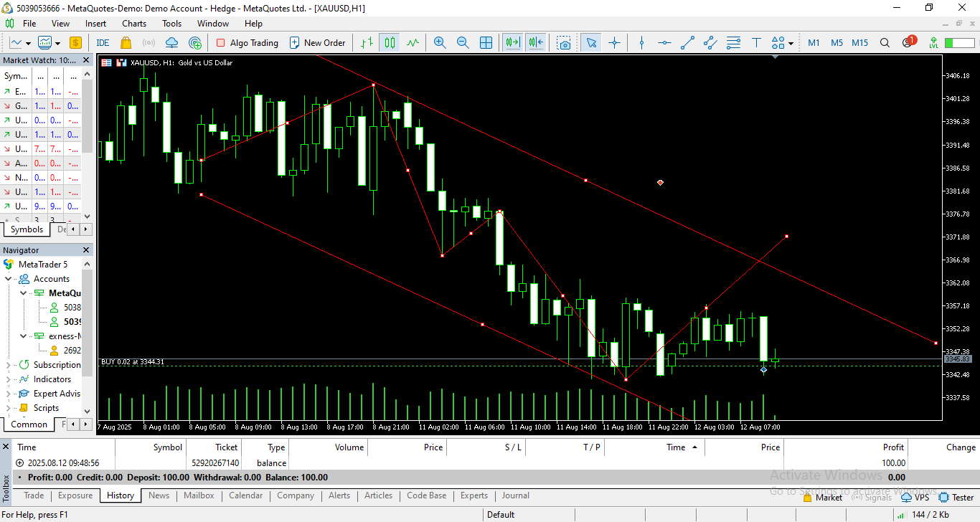Viewport: 980px width, 522px height.
Task: Expand the Subscriptions tree node
Action: point(8,365)
